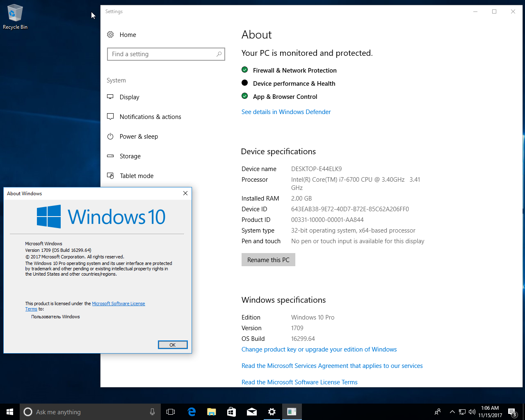The image size is (525, 420).
Task: Open the Mail app from taskbar
Action: click(252, 412)
